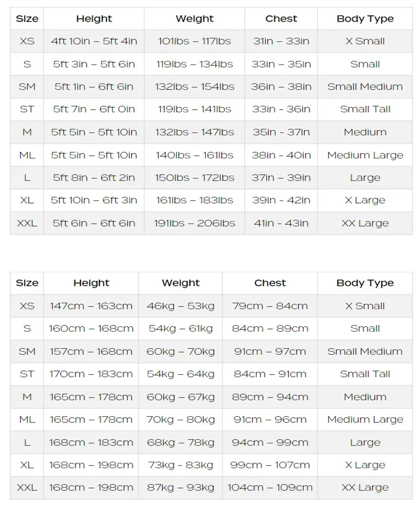Image resolution: width=420 pixels, height=509 pixels.
Task: Select the 54kg – 61kg weight cell
Action: tap(181, 328)
